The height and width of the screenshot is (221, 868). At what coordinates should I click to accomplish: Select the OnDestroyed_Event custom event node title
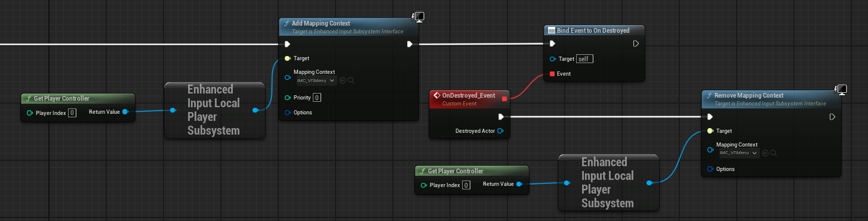pyautogui.click(x=468, y=95)
